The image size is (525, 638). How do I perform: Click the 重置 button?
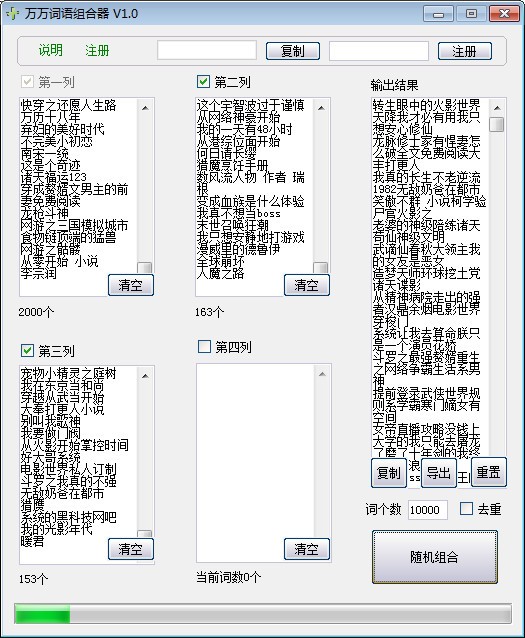coord(489,472)
